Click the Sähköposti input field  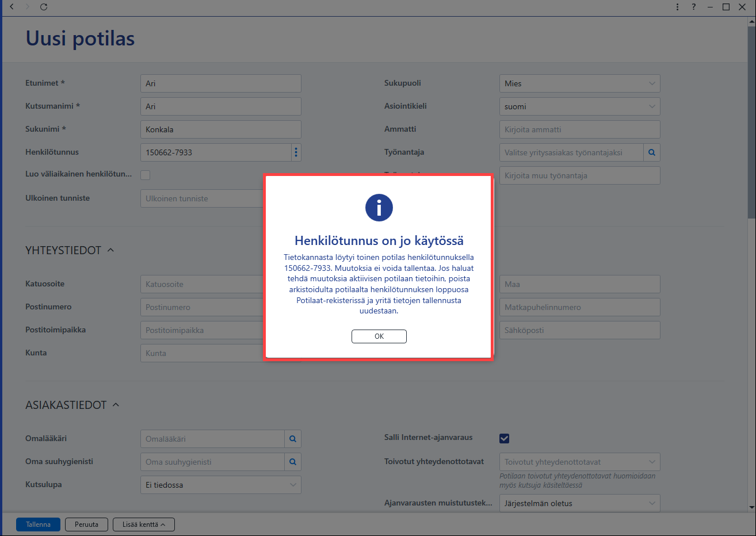579,330
